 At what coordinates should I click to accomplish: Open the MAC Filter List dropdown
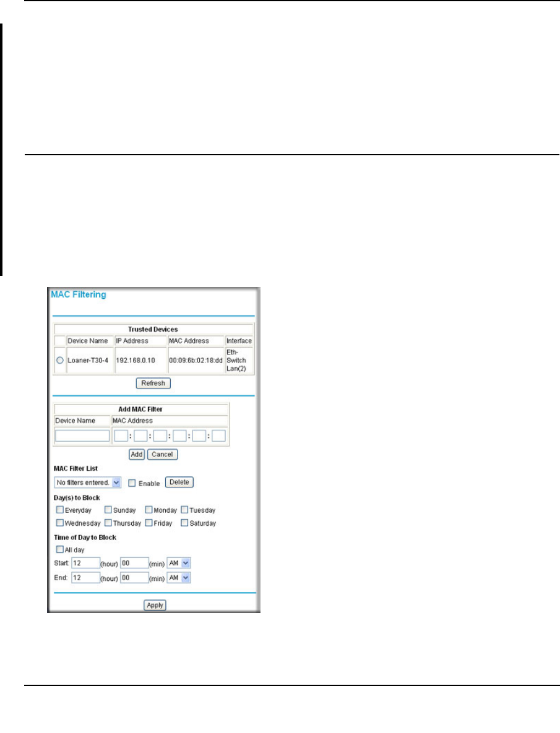(87, 482)
